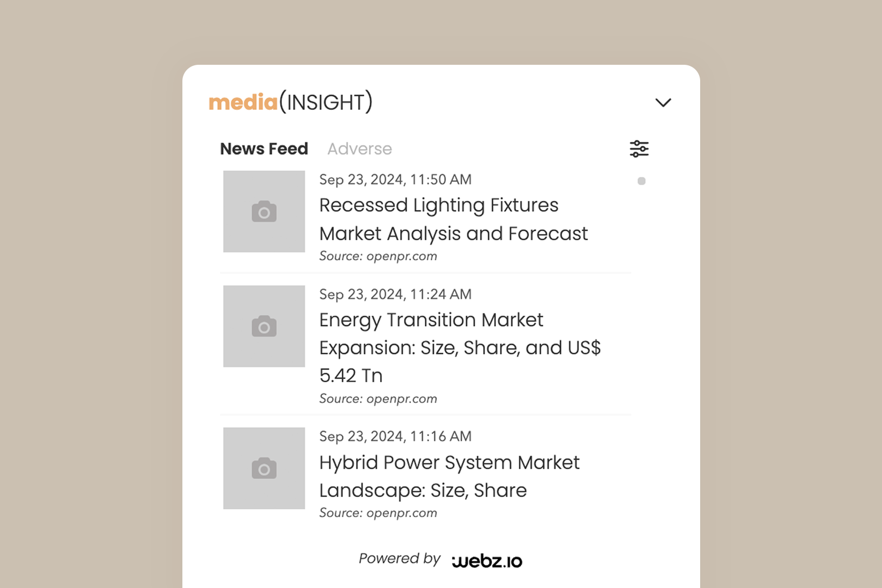Click the Sep 23, 2024, 11:16 AM timestamp
The height and width of the screenshot is (588, 882).
(x=395, y=437)
